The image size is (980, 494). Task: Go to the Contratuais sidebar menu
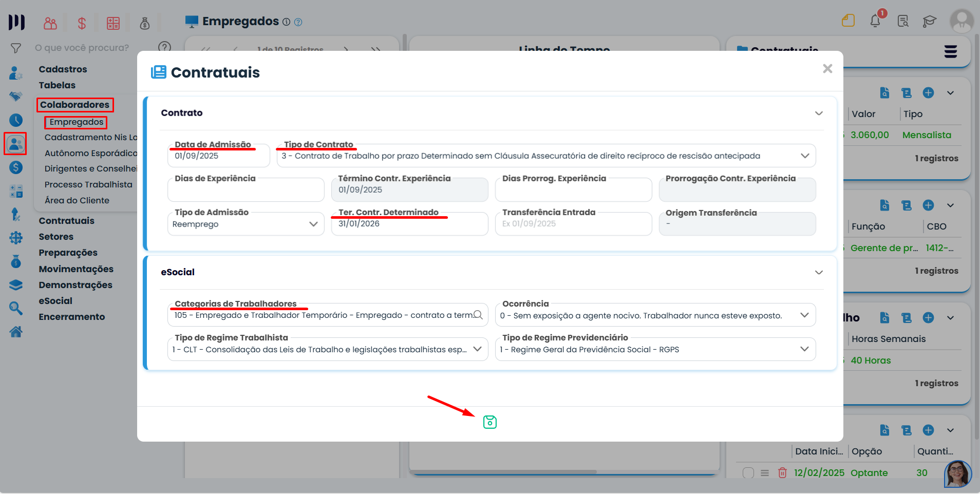66,221
